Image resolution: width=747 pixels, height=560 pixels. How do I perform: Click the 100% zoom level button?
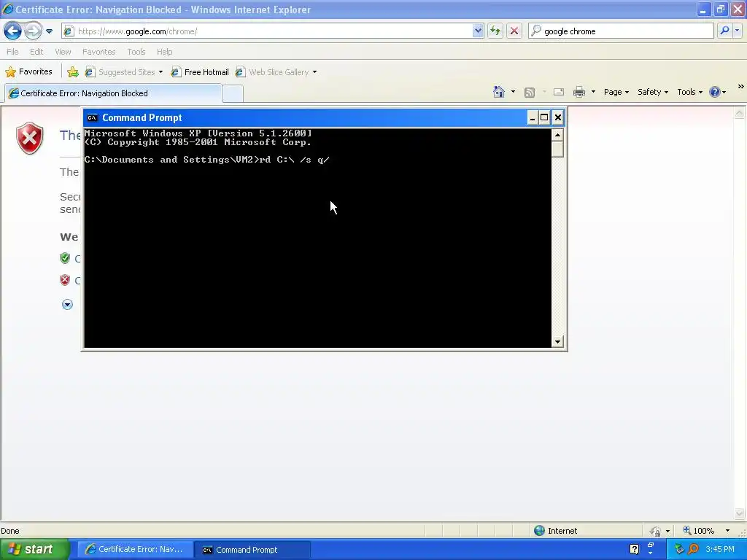(699, 531)
